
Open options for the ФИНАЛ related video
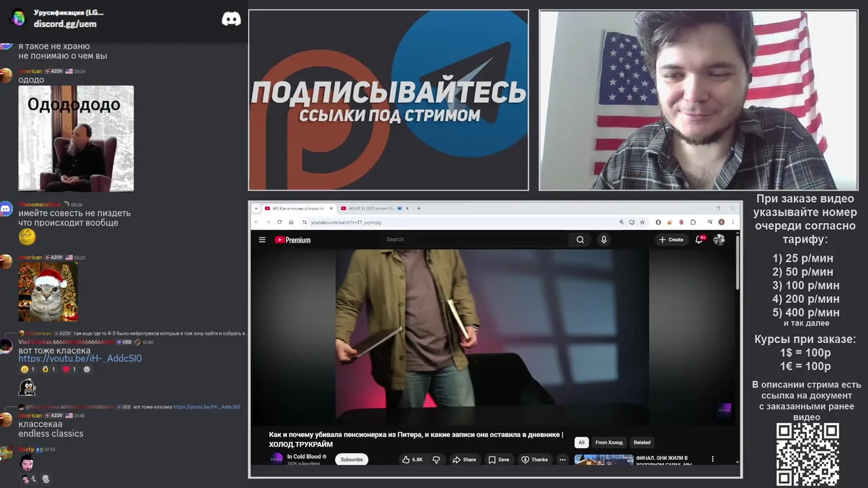pyautogui.click(x=713, y=459)
